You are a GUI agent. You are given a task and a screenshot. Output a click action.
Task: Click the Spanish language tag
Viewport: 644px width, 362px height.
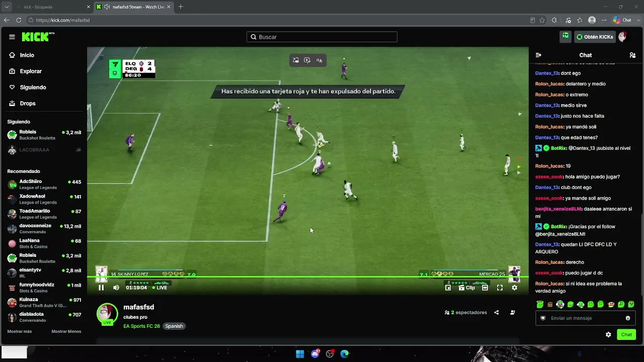pyautogui.click(x=174, y=326)
